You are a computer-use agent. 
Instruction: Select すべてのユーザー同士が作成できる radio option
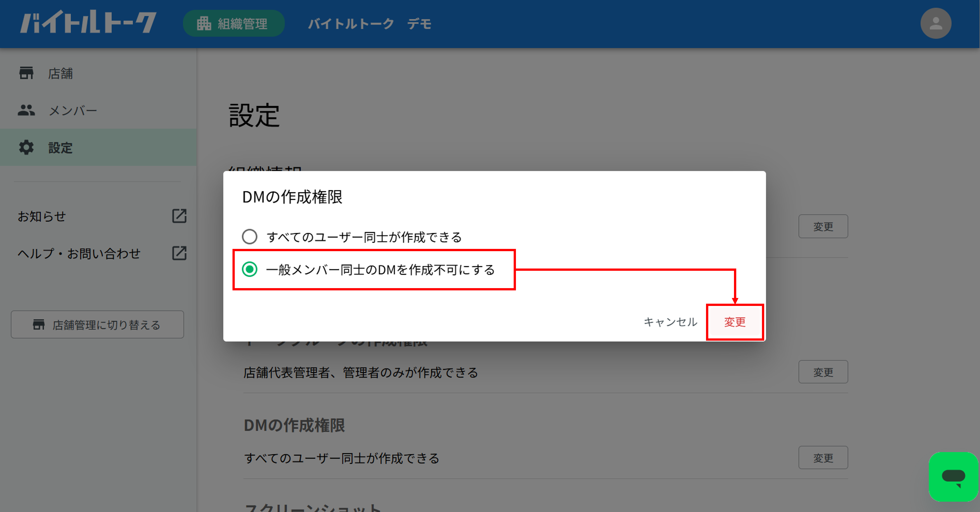coord(250,236)
